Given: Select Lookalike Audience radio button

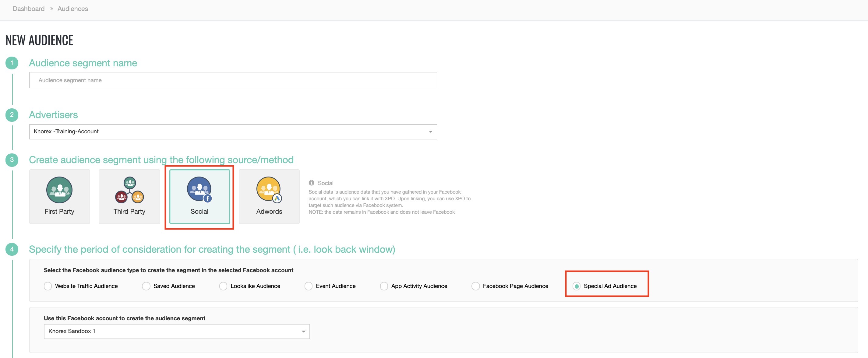Looking at the screenshot, I should tap(223, 286).
